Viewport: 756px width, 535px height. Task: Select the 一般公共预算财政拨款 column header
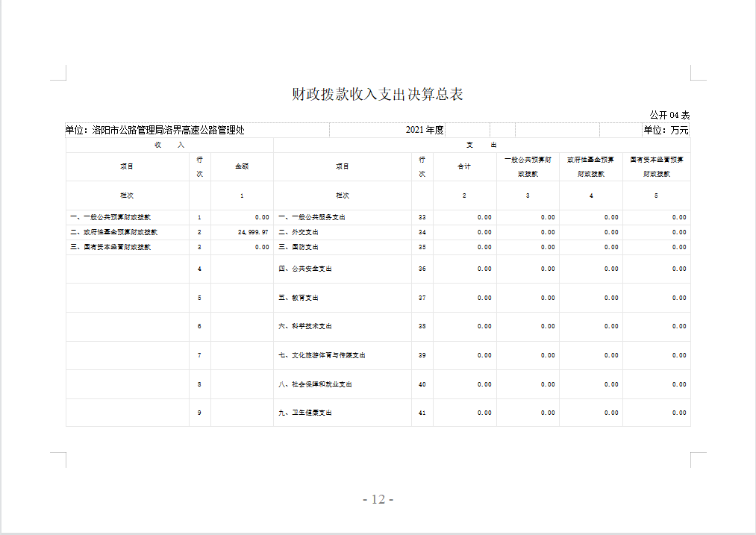point(528,166)
